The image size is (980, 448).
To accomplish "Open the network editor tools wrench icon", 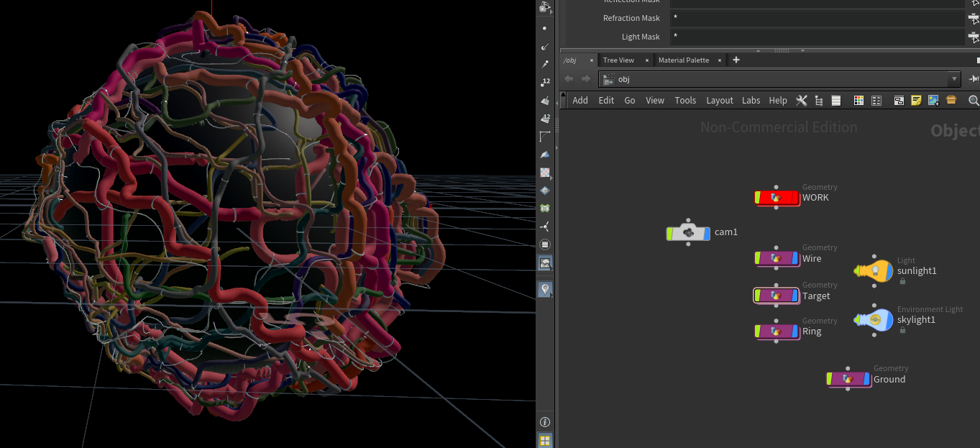I will click(x=802, y=101).
